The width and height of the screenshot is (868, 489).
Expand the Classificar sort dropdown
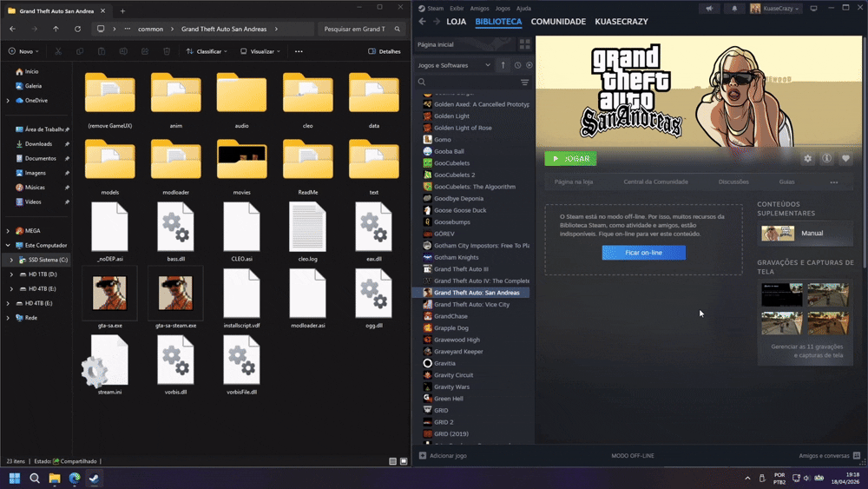(207, 51)
